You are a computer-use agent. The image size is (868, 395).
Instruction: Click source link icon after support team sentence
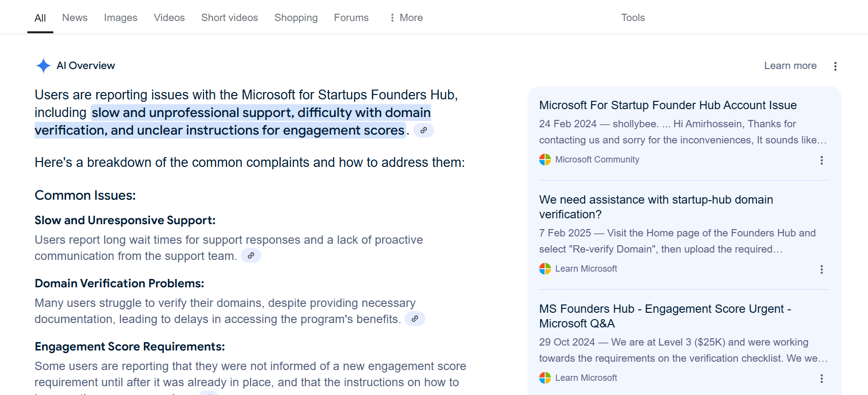click(251, 256)
